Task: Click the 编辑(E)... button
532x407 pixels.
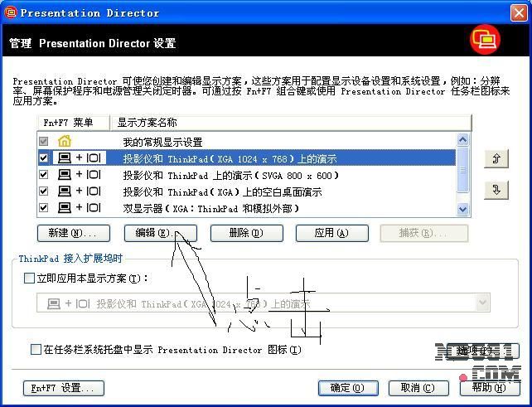Action: click(161, 233)
